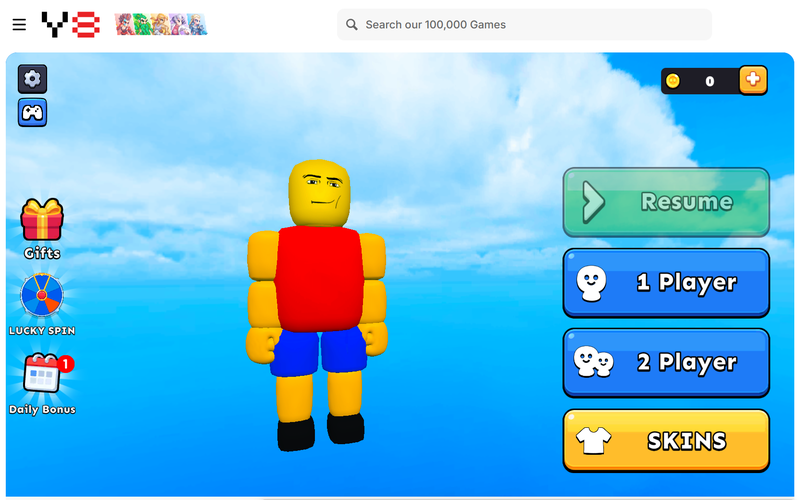Start 1 Player mode

tap(666, 283)
